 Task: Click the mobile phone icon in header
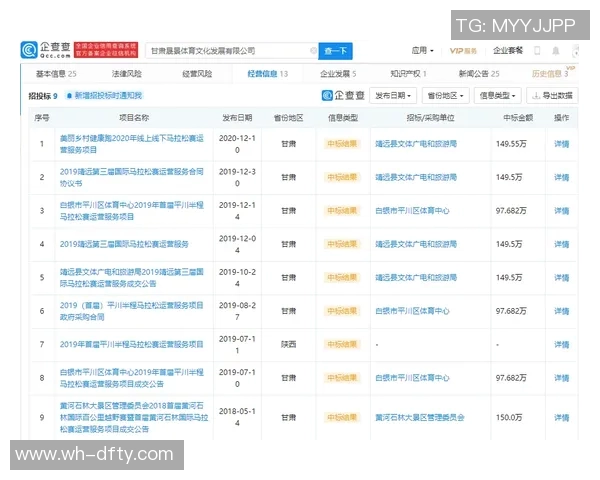click(x=537, y=51)
